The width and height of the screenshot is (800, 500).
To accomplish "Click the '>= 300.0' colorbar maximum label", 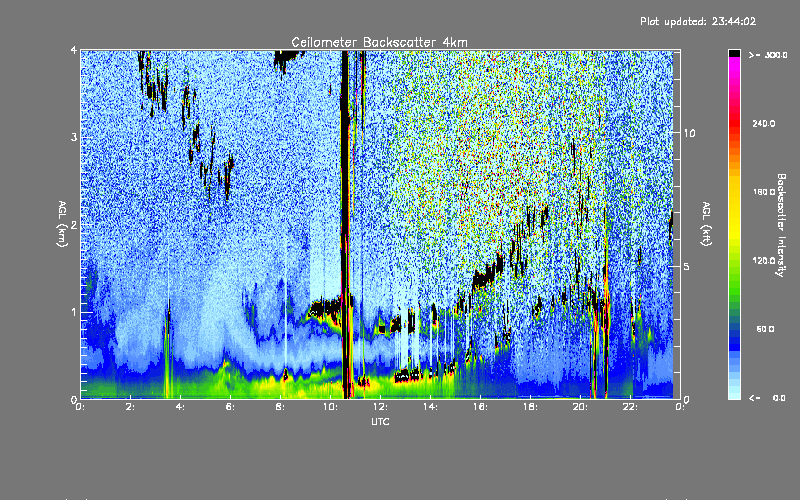I will tap(768, 55).
